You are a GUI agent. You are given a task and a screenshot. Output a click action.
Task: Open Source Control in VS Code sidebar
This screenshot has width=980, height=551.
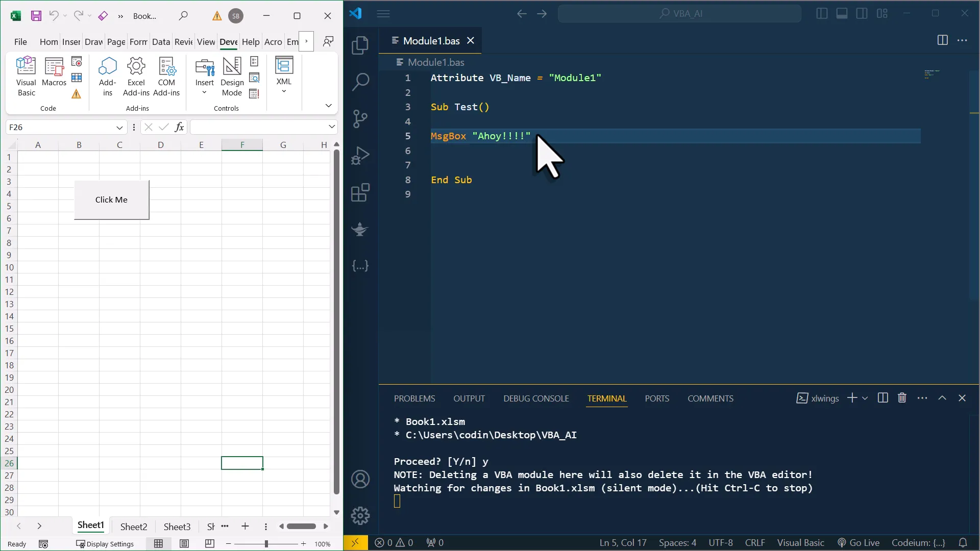[360, 118]
